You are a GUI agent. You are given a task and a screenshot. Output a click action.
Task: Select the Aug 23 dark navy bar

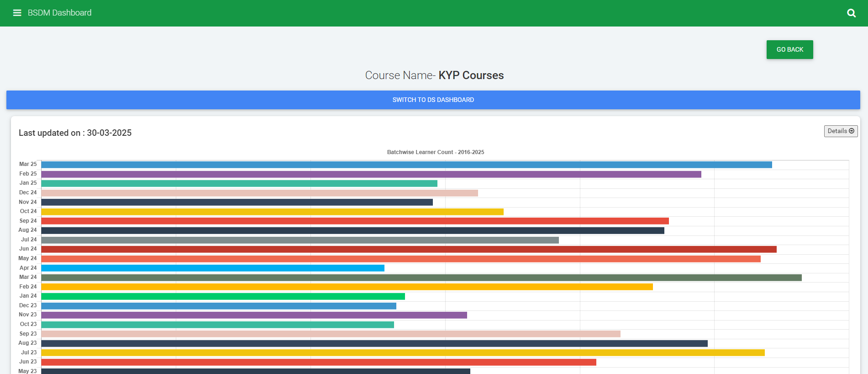(x=374, y=343)
